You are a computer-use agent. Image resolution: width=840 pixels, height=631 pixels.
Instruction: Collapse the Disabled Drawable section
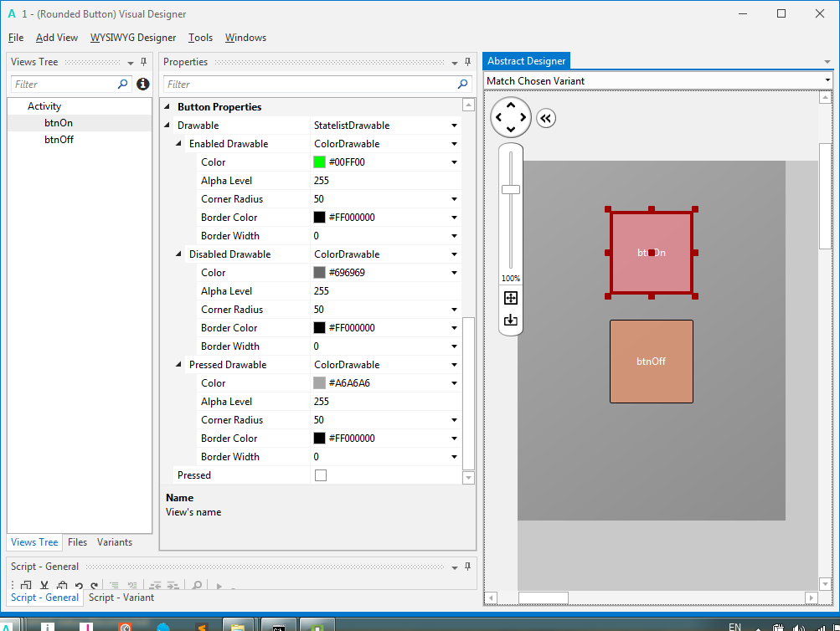pyautogui.click(x=178, y=254)
